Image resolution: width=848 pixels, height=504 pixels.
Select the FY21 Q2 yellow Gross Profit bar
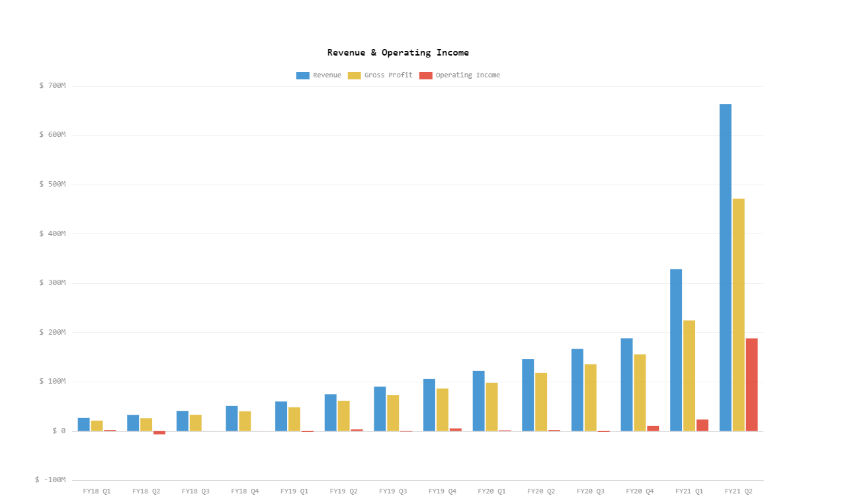point(739,315)
